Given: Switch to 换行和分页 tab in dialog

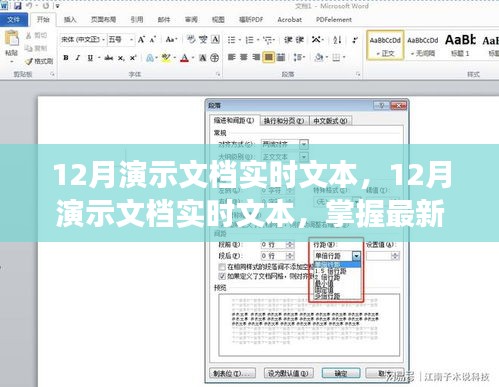Looking at the screenshot, I should pos(284,121).
